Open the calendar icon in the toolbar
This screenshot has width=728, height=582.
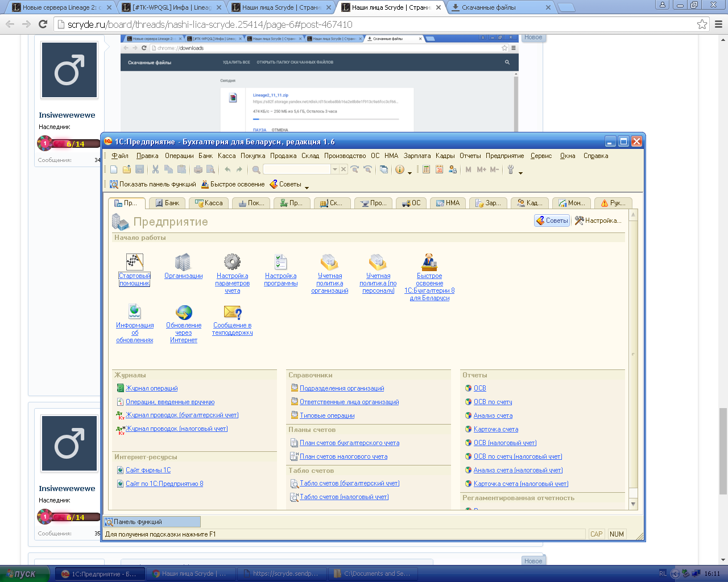click(439, 169)
